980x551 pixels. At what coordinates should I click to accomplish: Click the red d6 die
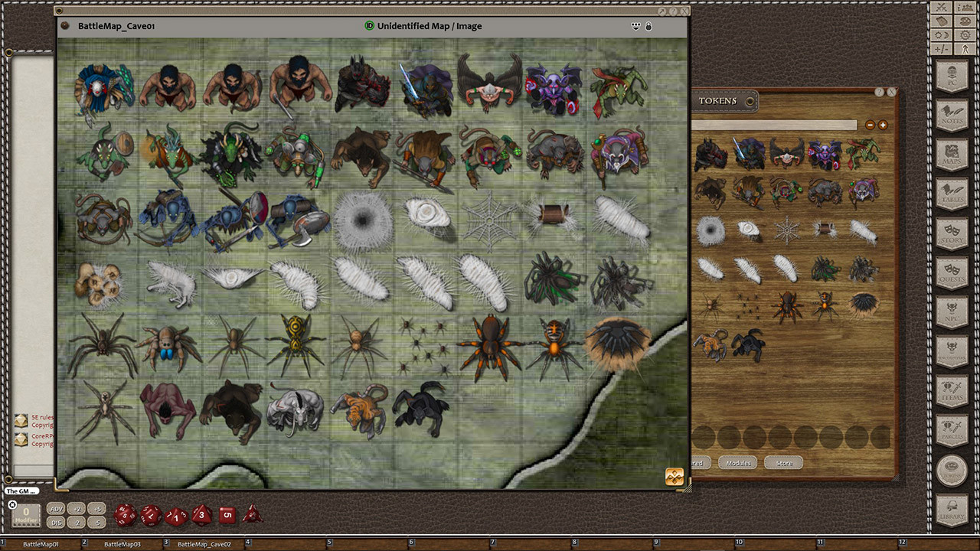(x=227, y=514)
